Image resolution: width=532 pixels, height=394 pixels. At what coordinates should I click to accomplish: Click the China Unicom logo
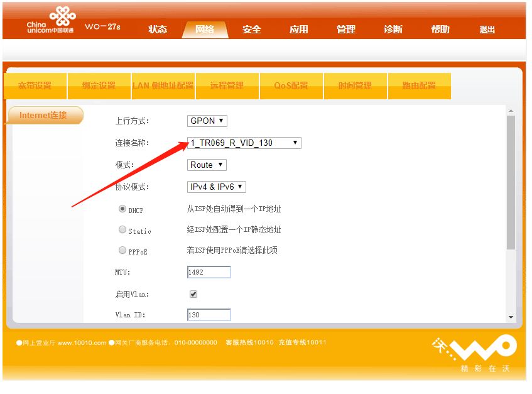(x=51, y=20)
